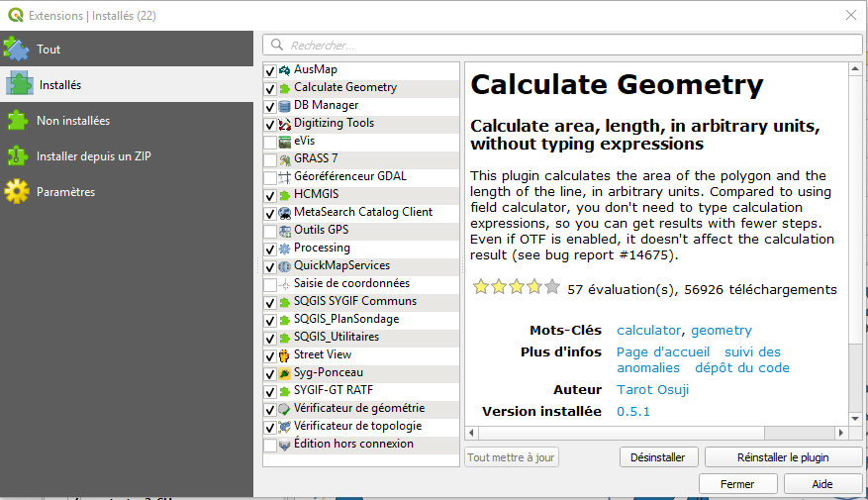Click the horizontal scrollbar left arrow
Screen dimensions: 868x500
pyautogui.click(x=472, y=433)
